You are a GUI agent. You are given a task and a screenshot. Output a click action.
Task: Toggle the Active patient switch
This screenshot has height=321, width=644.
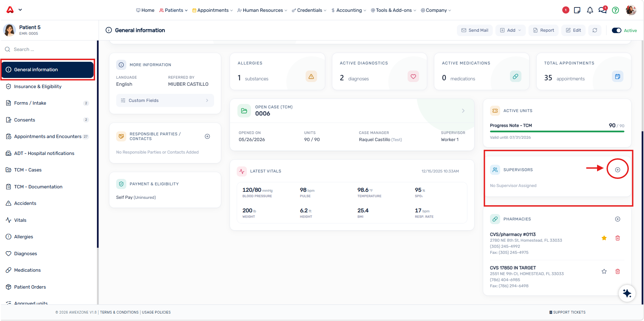click(x=616, y=30)
